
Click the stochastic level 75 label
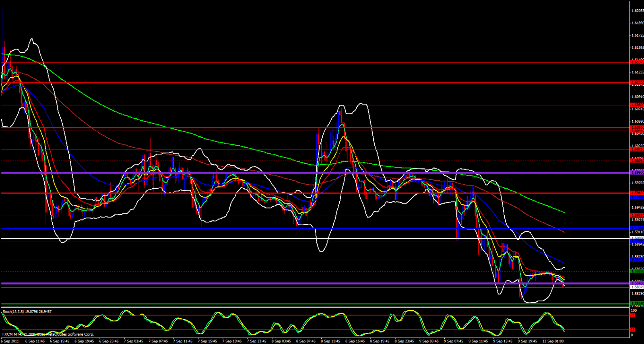pyautogui.click(x=633, y=315)
